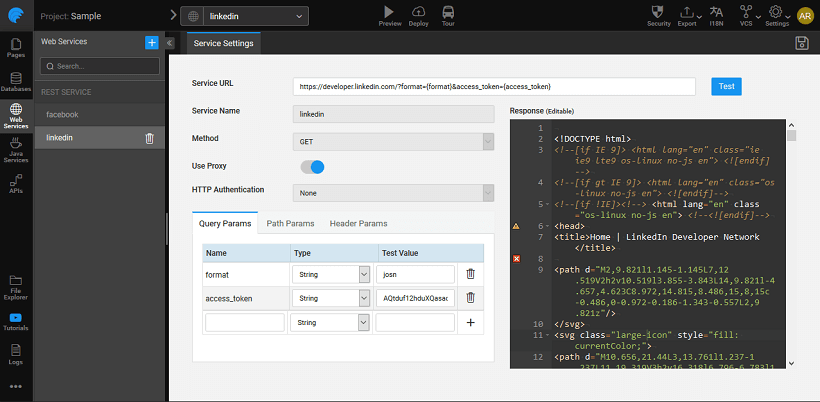Image resolution: width=820 pixels, height=402 pixels.
Task: Toggle the Use Proxy switch
Action: tap(312, 167)
